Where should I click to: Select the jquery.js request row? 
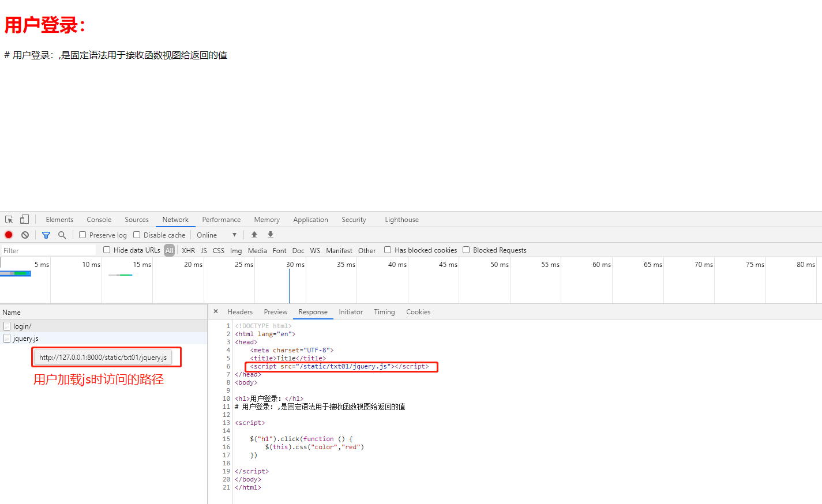coord(104,338)
